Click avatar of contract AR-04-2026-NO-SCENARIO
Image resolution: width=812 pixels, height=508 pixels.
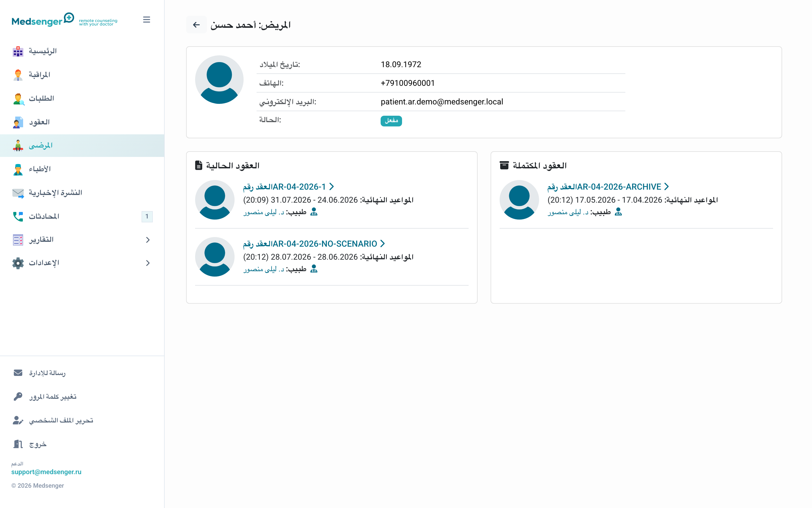[215, 257]
